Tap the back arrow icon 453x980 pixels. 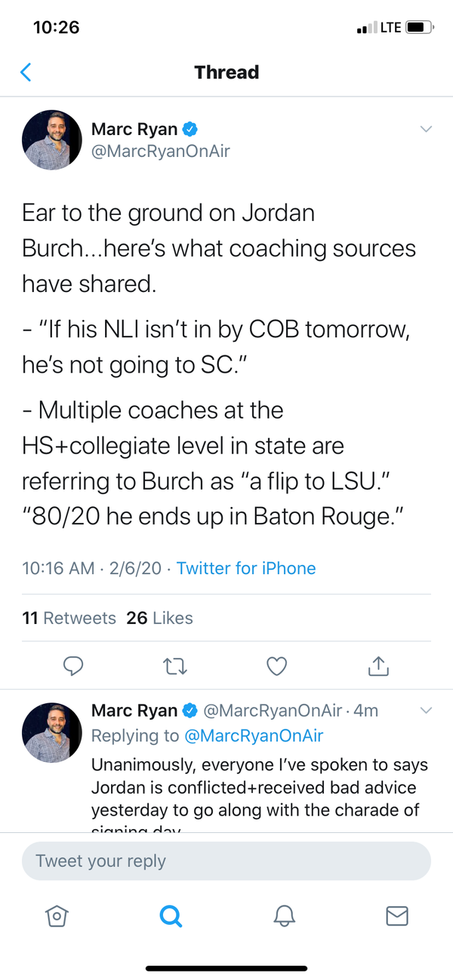pyautogui.click(x=26, y=72)
